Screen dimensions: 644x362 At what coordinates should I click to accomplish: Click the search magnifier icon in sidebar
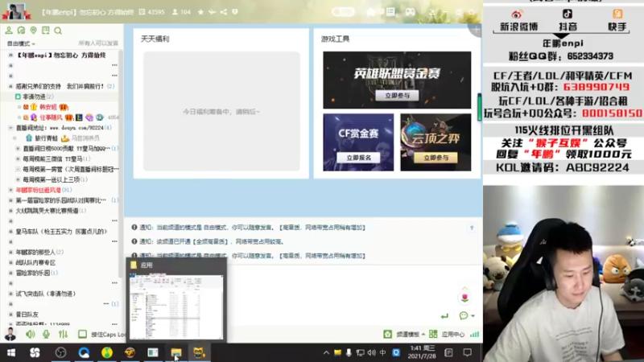(58, 31)
